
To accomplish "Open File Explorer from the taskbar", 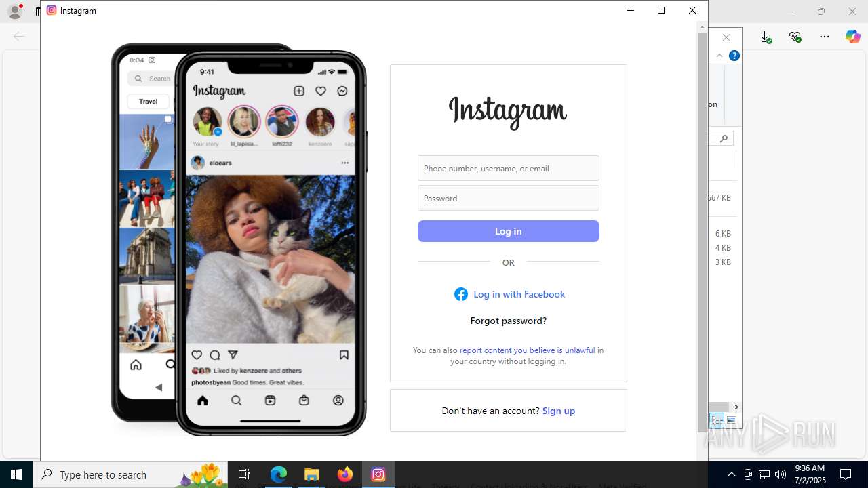I will (311, 474).
